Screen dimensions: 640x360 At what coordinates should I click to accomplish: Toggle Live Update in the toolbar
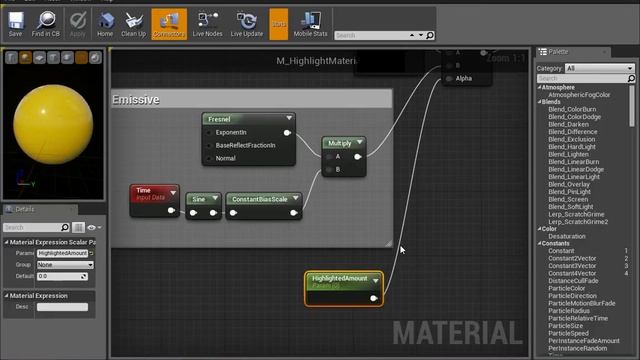(x=247, y=24)
